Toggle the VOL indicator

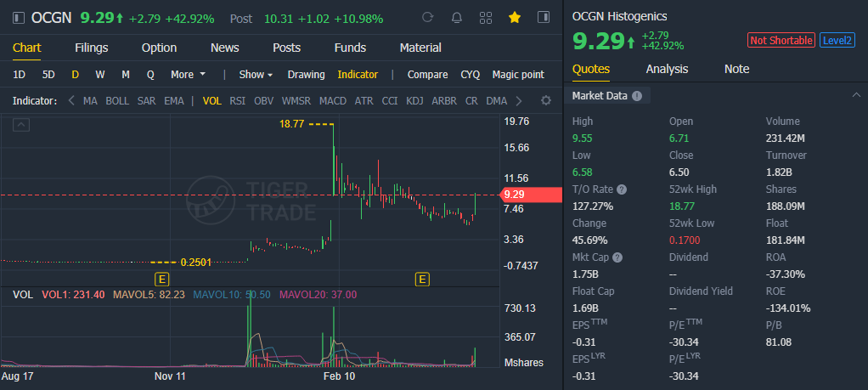click(212, 101)
